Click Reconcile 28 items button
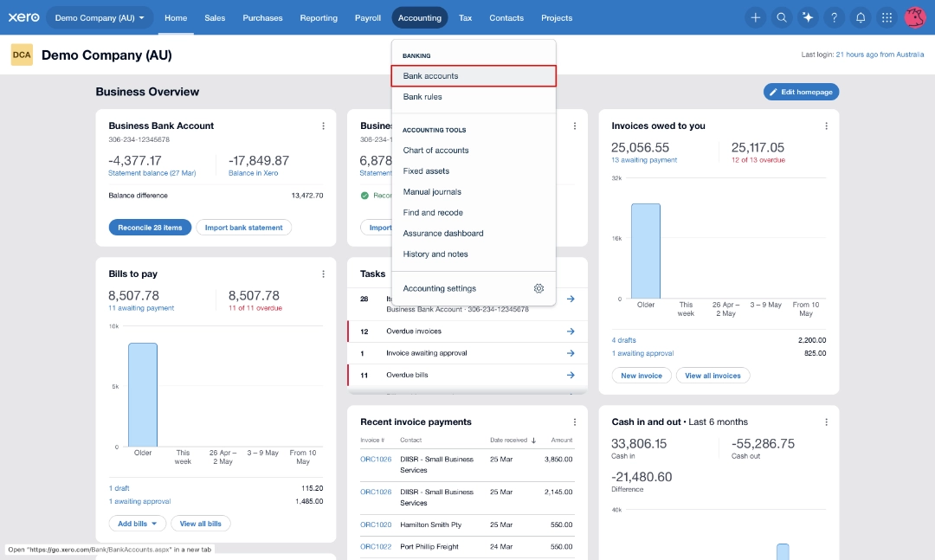This screenshot has height=560, width=935. pyautogui.click(x=150, y=228)
